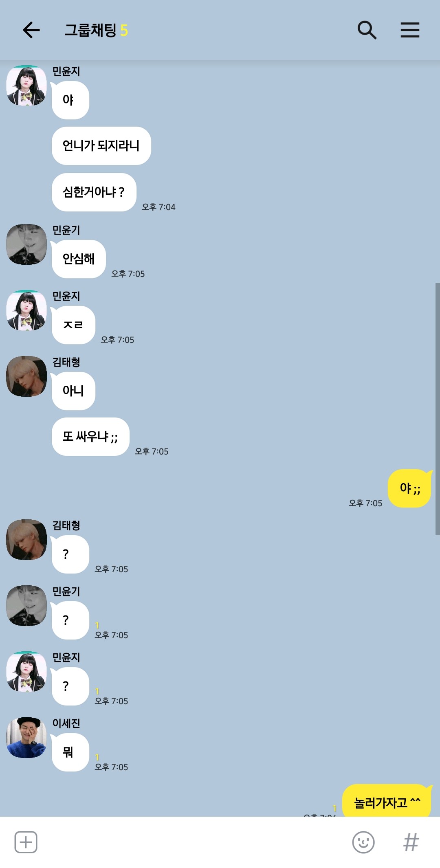Viewport: 440px width, 868px height.
Task: Open 민윤지's avatar at the top
Action: (x=26, y=86)
